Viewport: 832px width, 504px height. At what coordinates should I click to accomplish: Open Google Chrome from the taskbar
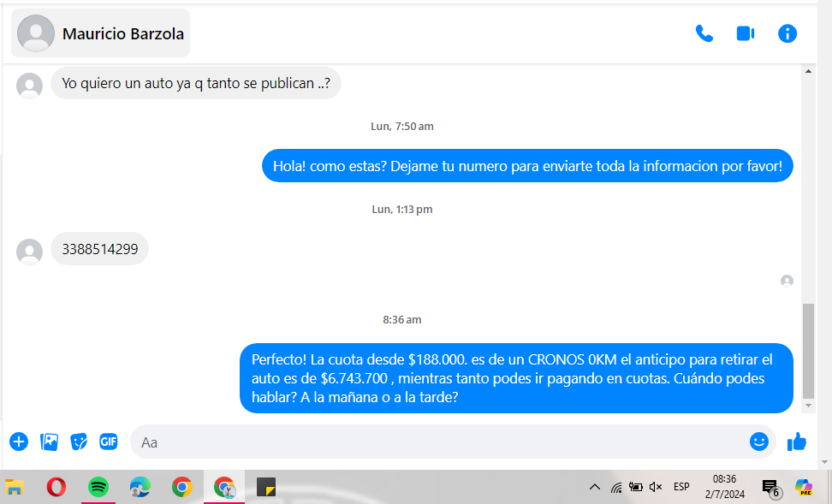pyautogui.click(x=182, y=487)
